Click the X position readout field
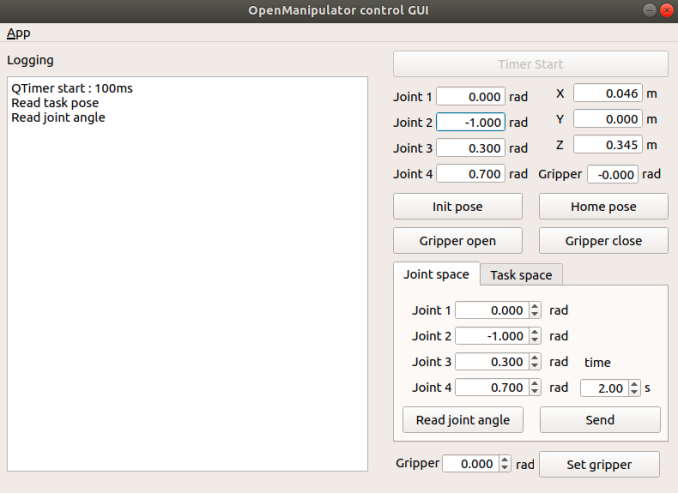Image resolution: width=678 pixels, height=493 pixels. click(608, 93)
